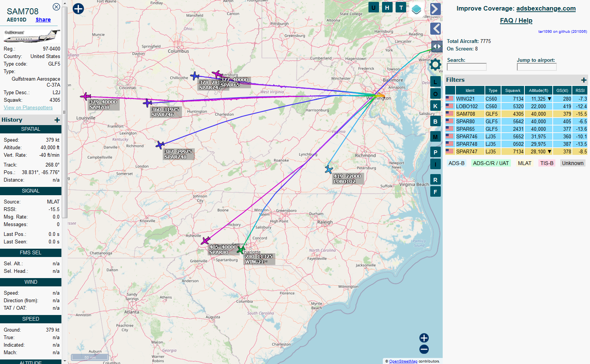Click the info panel vertical scrollbar
Screen dimensions: 590x364
[64, 112]
